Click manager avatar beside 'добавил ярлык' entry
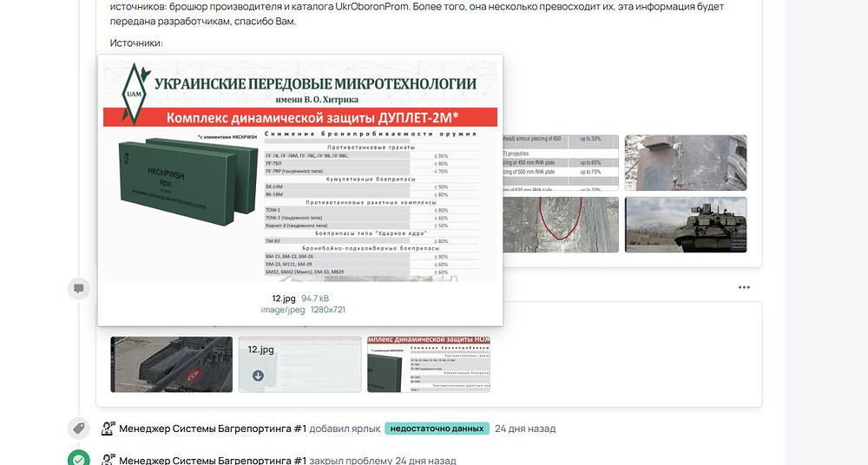Image resolution: width=868 pixels, height=465 pixels. coord(108,429)
